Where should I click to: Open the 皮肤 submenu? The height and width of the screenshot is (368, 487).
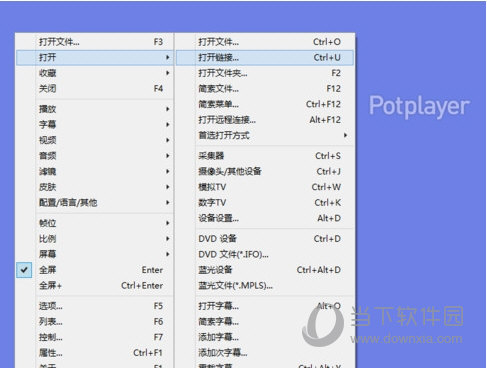coord(95,187)
